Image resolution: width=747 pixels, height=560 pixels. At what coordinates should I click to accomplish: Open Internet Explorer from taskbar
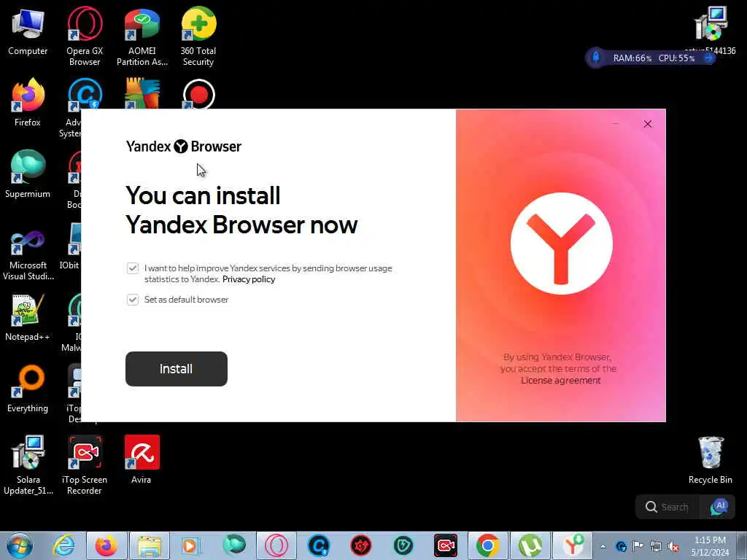(64, 545)
